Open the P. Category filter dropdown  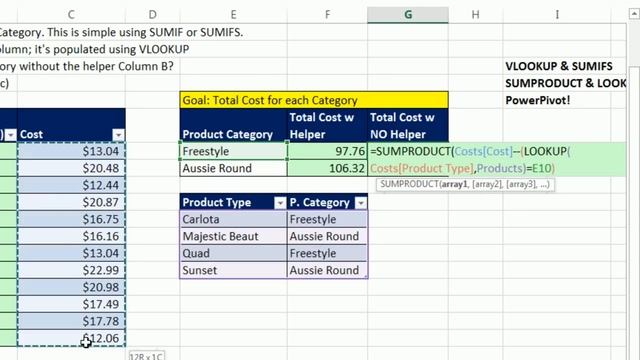point(361,203)
